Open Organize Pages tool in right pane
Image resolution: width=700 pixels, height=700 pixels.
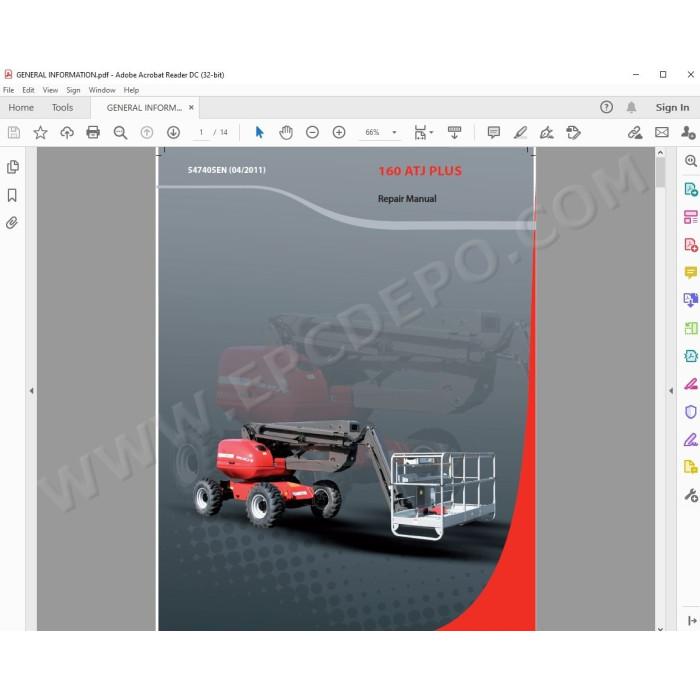(691, 217)
